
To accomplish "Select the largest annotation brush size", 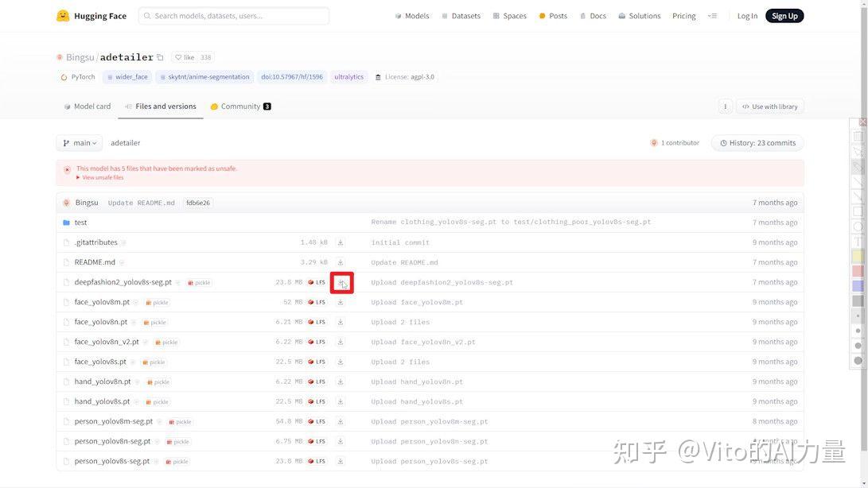I will pos(858,361).
